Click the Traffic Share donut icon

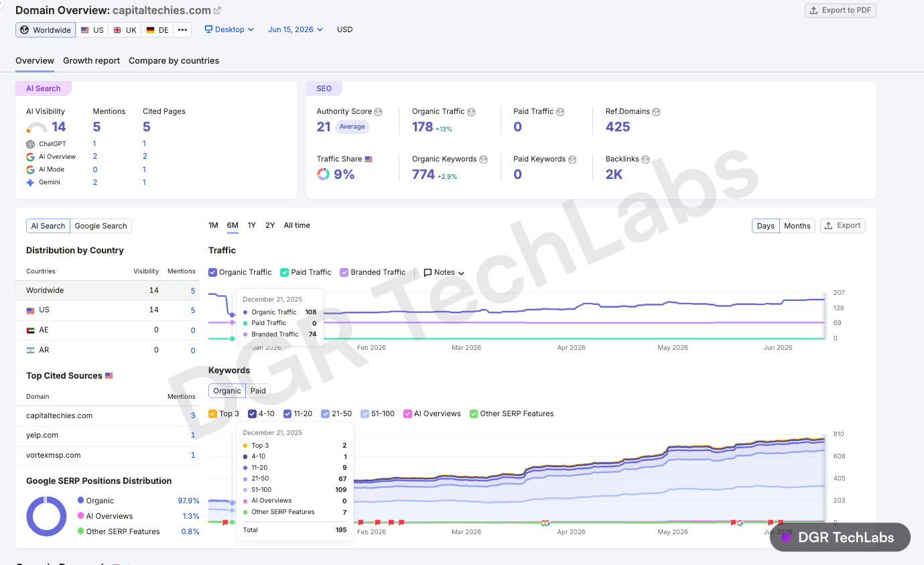click(323, 174)
